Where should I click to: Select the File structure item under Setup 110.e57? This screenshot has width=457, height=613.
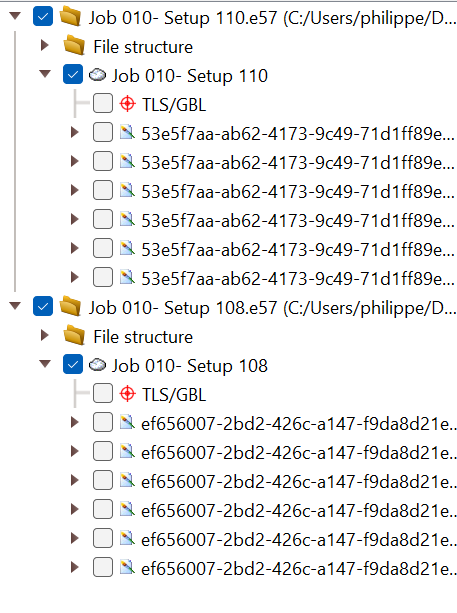pyautogui.click(x=143, y=47)
